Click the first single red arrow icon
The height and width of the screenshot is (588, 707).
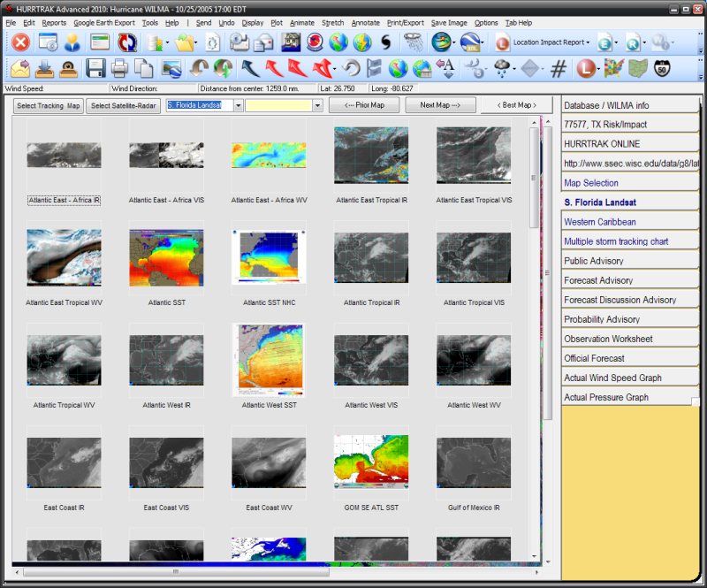(x=274, y=69)
